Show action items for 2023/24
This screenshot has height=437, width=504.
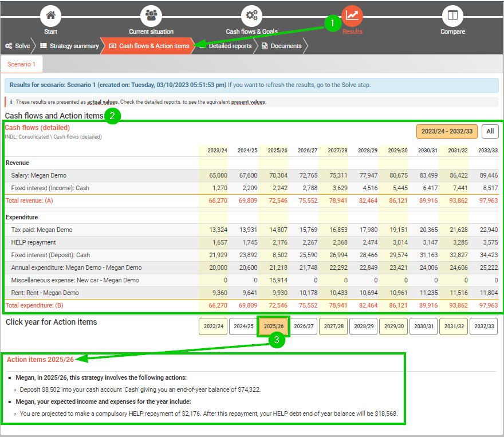click(213, 326)
